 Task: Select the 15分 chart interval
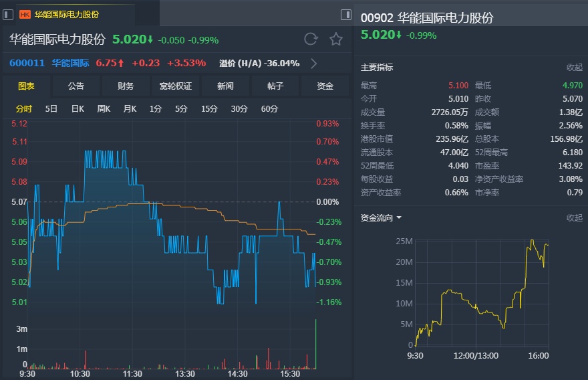(x=209, y=109)
